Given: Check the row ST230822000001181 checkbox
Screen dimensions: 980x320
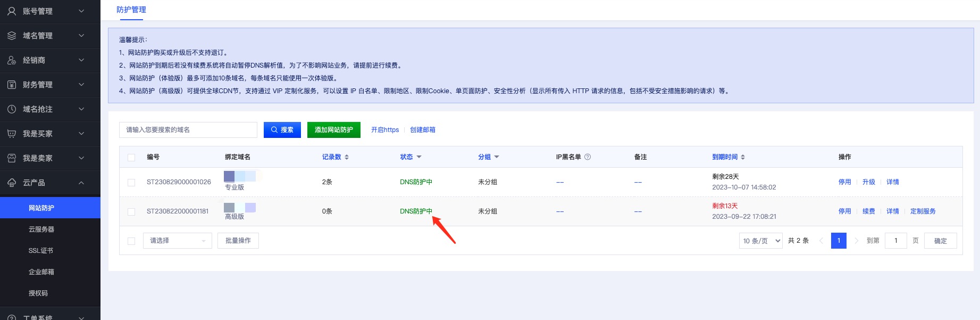Looking at the screenshot, I should click(131, 212).
